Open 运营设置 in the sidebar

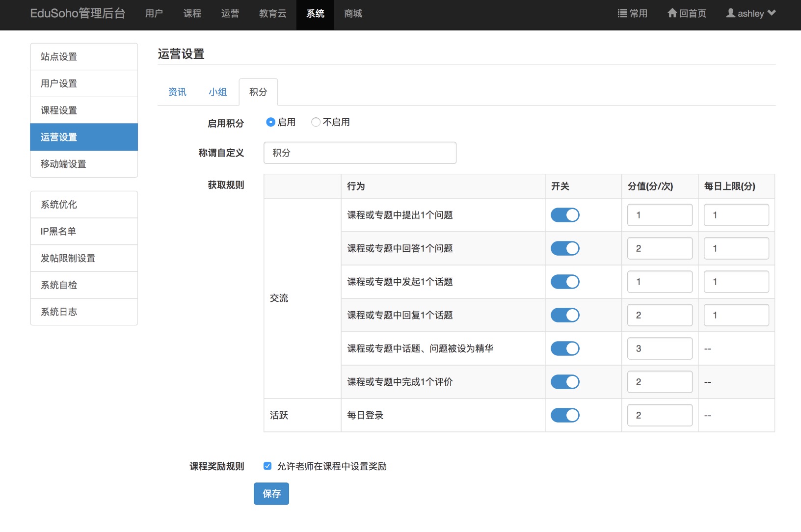(84, 137)
